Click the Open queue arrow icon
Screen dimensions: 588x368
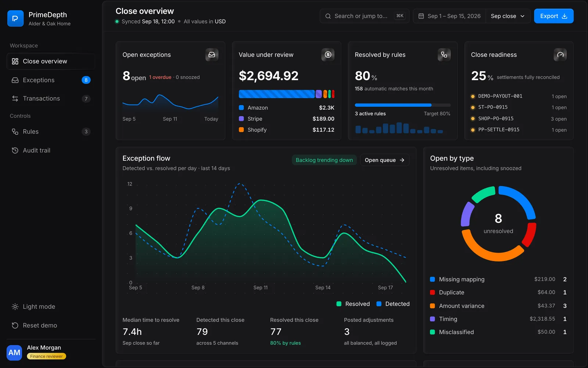click(402, 160)
